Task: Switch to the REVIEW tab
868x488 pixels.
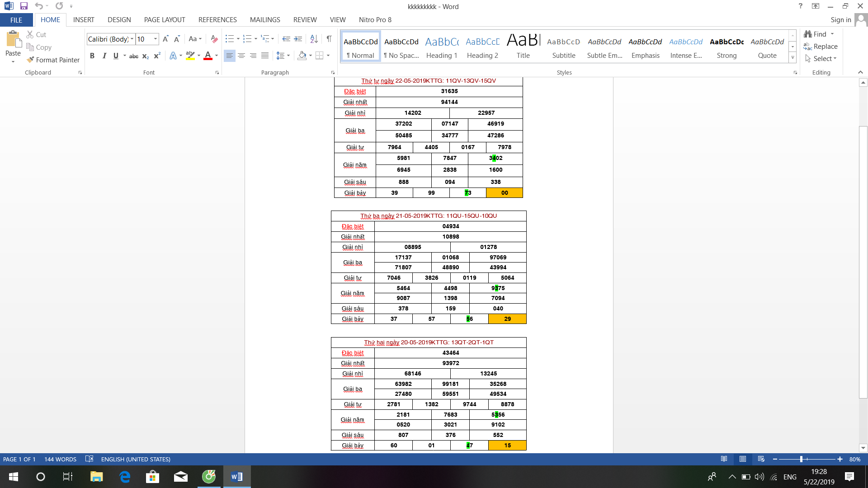Action: 305,20
